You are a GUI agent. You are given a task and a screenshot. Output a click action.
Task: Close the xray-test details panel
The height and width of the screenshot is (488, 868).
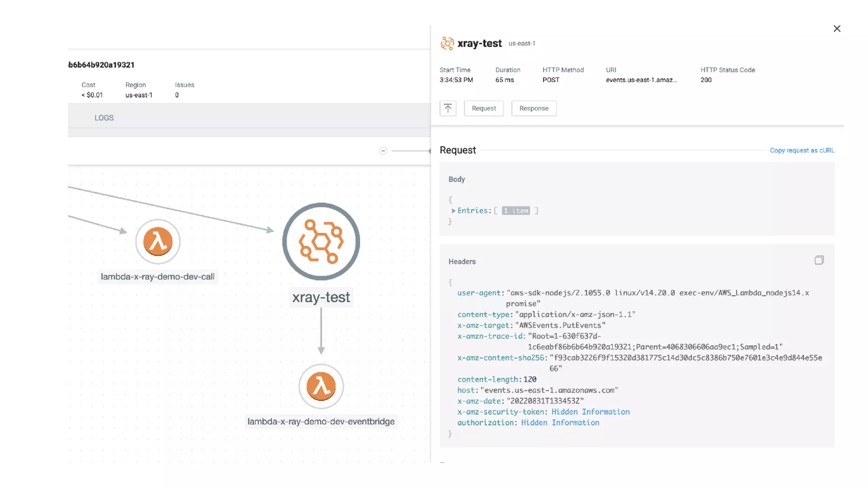[837, 28]
